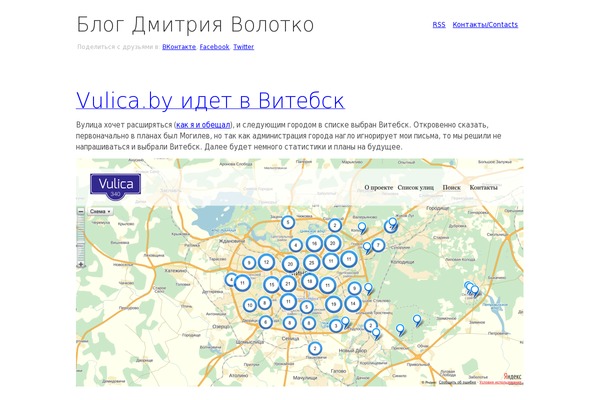Click the Новый Двор label on the map
The height and width of the screenshot is (400, 600).
[352, 350]
